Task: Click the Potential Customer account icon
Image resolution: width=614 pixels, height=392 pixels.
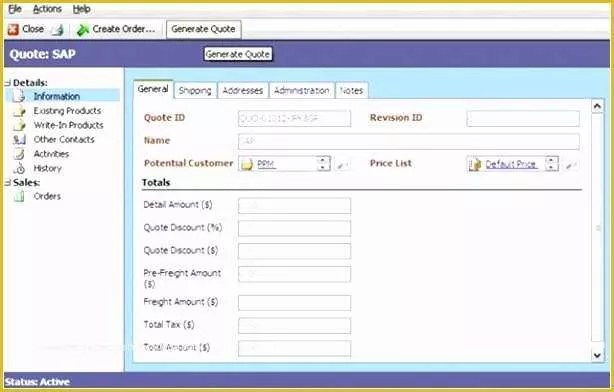Action: (x=247, y=164)
